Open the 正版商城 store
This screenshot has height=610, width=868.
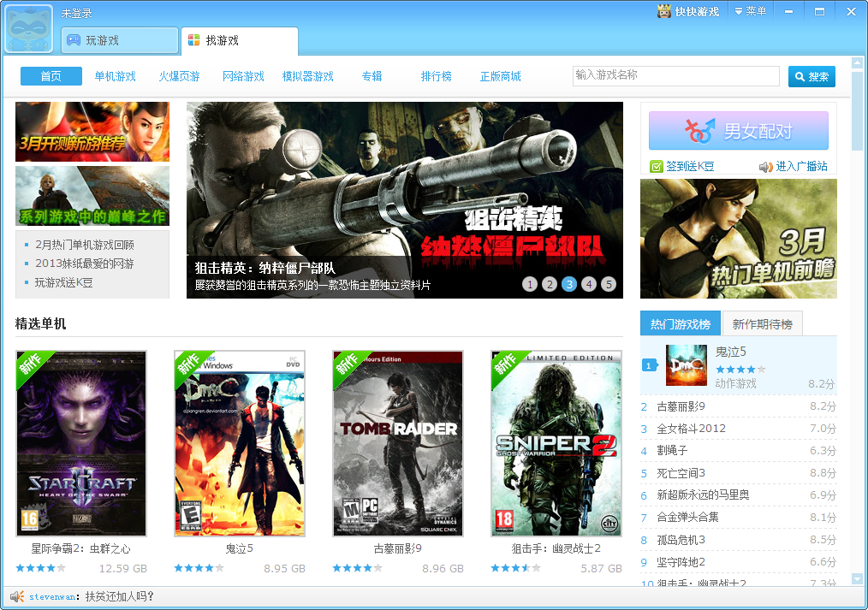click(x=501, y=76)
